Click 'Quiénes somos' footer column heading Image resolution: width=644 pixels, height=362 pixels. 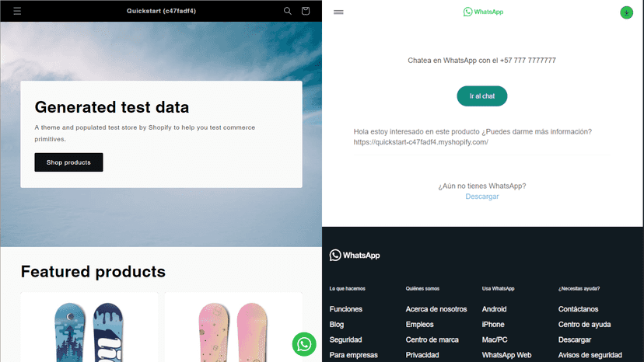[x=422, y=288]
